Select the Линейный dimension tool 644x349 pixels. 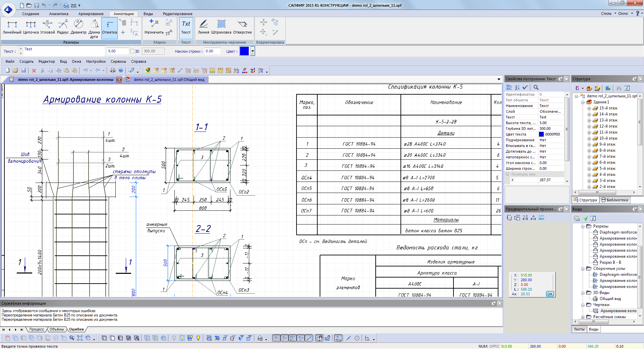pyautogui.click(x=12, y=27)
